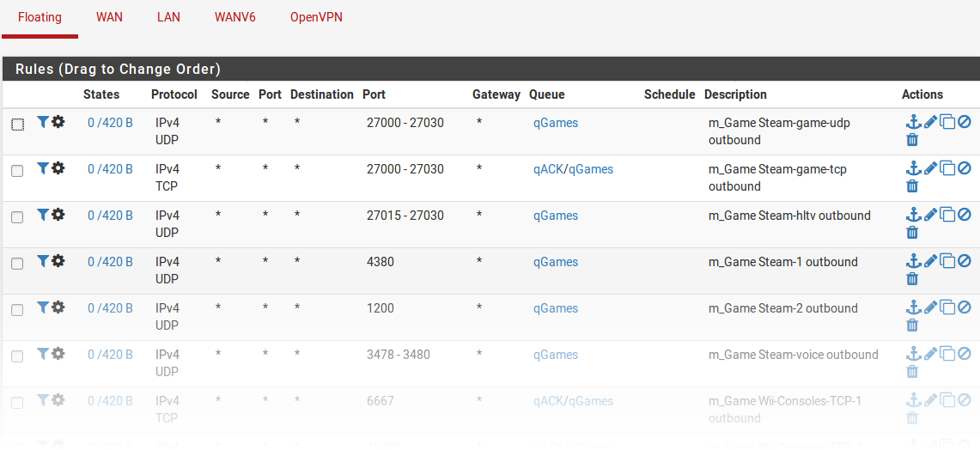
Task: Delete the Steam-game-udp outbound rule
Action: tap(912, 140)
